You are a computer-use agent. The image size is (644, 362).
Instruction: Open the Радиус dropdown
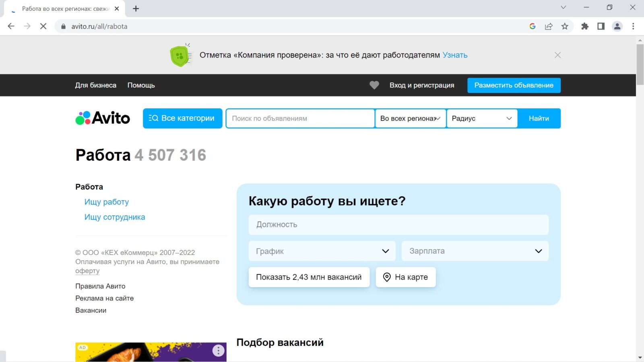(x=482, y=118)
